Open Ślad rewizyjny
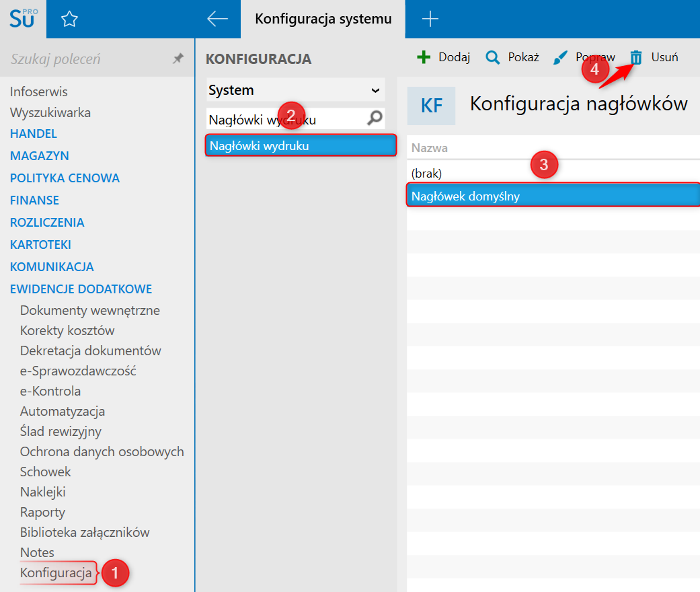The height and width of the screenshot is (592, 700). (x=61, y=431)
